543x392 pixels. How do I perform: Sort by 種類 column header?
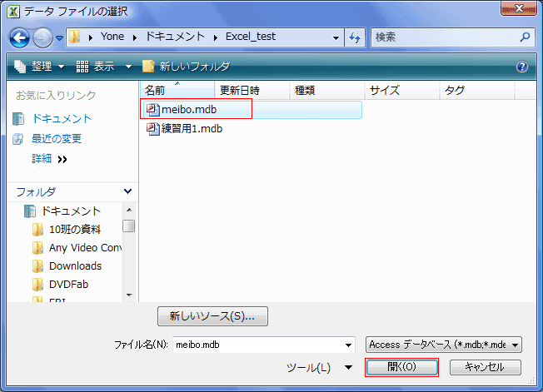click(x=327, y=91)
